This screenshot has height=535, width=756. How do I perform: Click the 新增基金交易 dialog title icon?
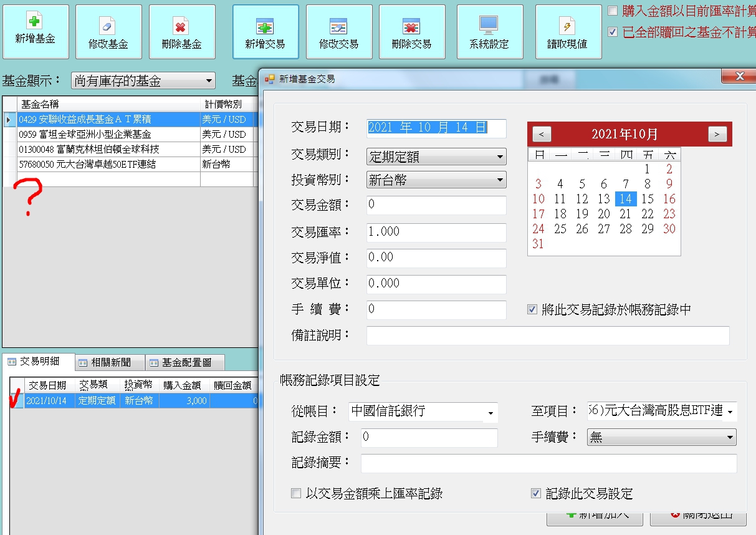point(270,79)
